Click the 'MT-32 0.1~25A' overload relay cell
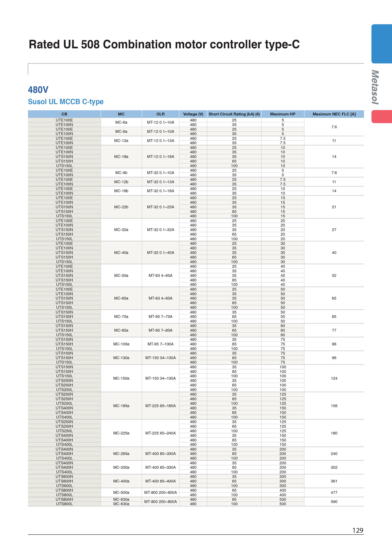Viewport: 392px width, 554px height. pos(161,207)
